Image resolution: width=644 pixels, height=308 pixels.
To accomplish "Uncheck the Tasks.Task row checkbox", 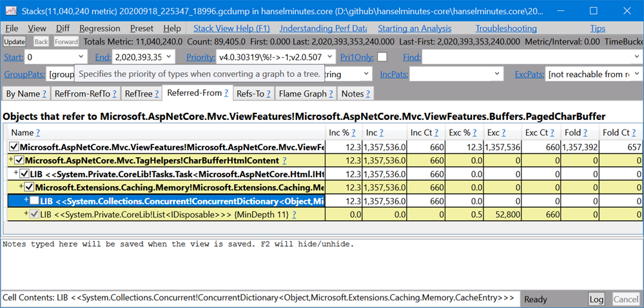I will click(24, 174).
